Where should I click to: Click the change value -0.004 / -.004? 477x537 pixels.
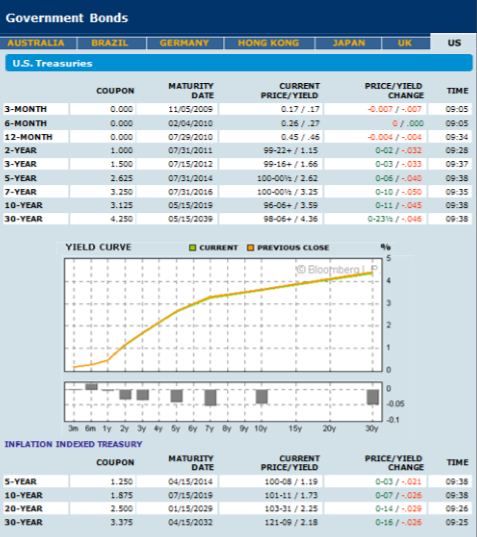point(395,137)
